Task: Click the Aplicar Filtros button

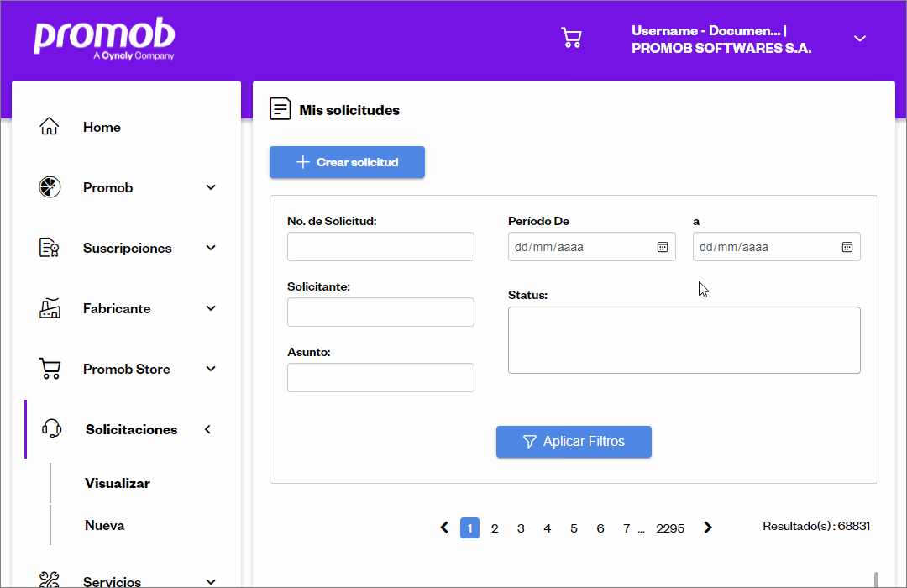Action: tap(574, 442)
